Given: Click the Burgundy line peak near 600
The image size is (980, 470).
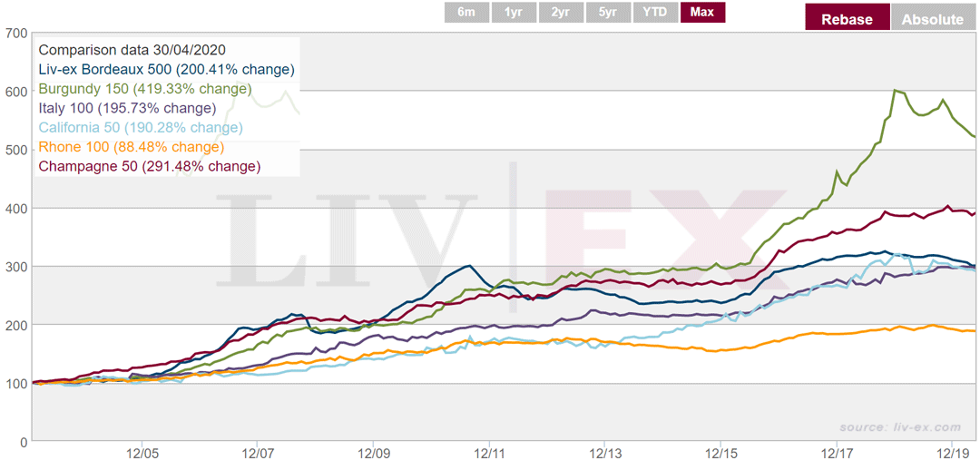Looking at the screenshot, I should [x=896, y=91].
